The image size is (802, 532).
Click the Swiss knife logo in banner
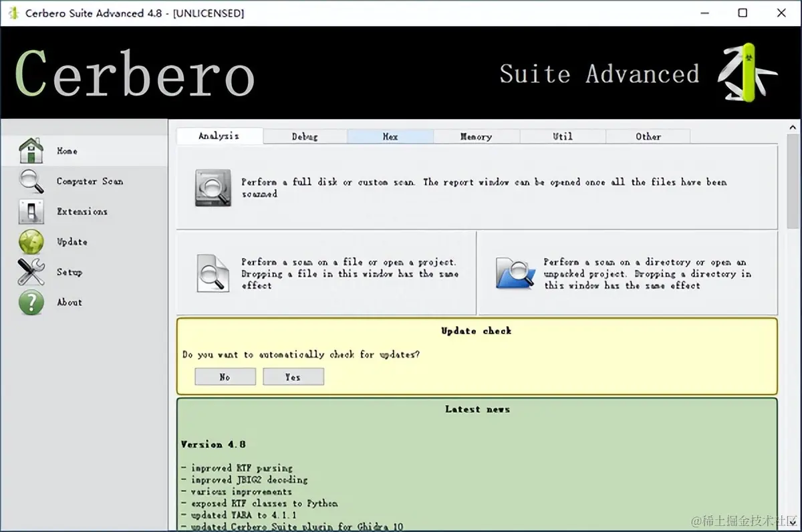tap(747, 72)
